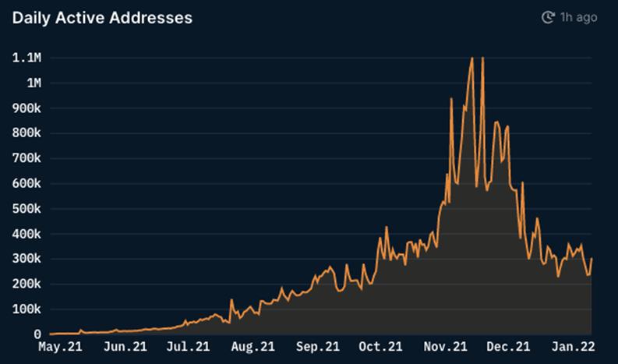Select the 500k y-axis label

pos(26,209)
